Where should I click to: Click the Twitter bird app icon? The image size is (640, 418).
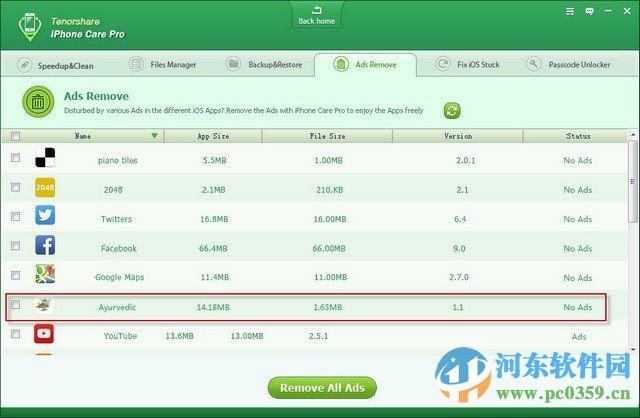pyautogui.click(x=45, y=216)
